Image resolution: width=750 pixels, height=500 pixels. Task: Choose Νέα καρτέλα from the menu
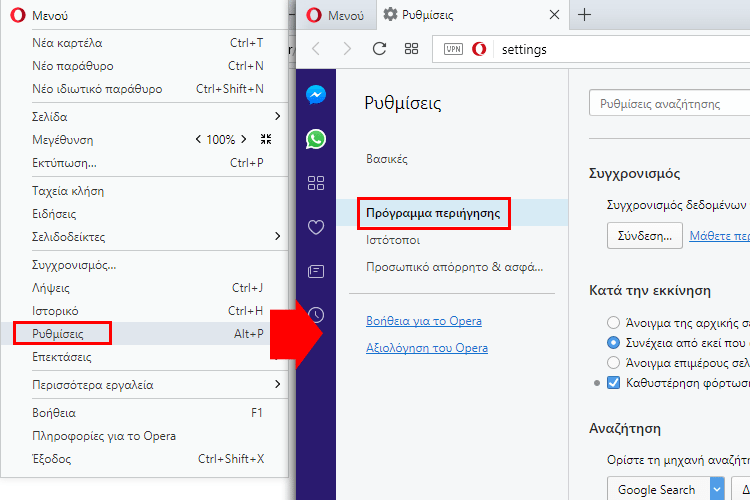pyautogui.click(x=144, y=43)
